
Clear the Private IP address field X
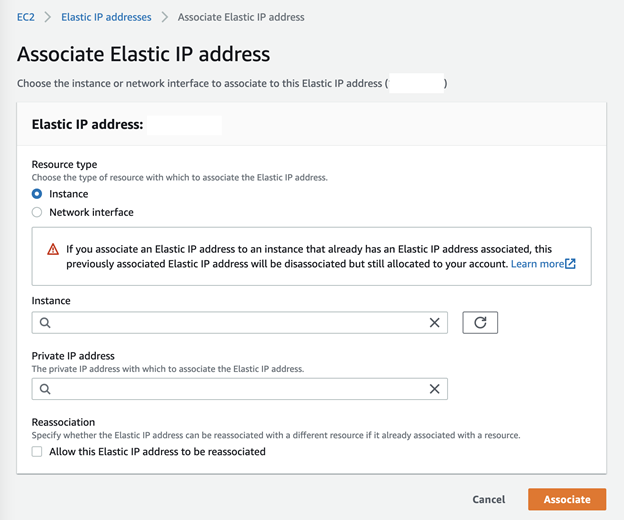(x=434, y=389)
